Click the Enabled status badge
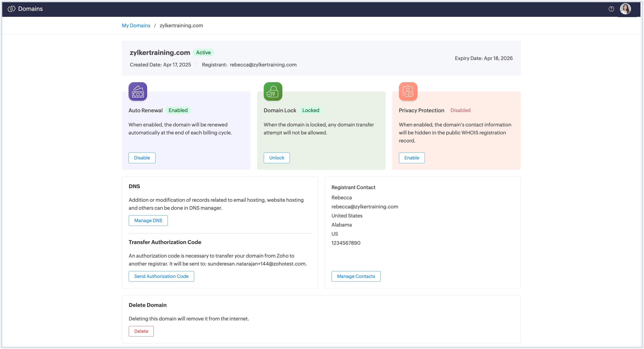This screenshot has height=349, width=644. click(178, 110)
